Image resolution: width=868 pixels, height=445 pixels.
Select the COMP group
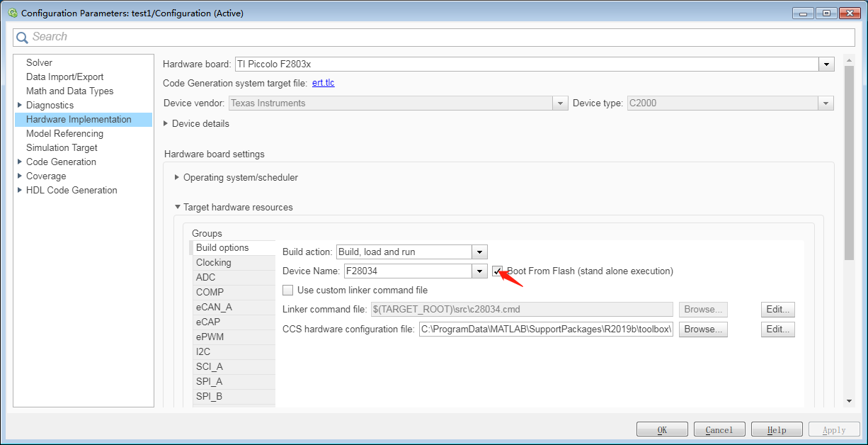pos(232,292)
